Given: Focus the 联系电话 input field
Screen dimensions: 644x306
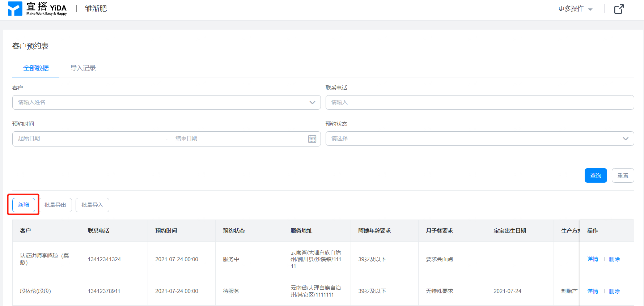Looking at the screenshot, I should [480, 102].
